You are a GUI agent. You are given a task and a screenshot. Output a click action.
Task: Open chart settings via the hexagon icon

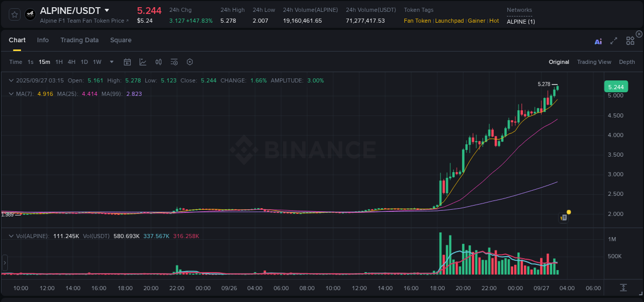pos(190,62)
